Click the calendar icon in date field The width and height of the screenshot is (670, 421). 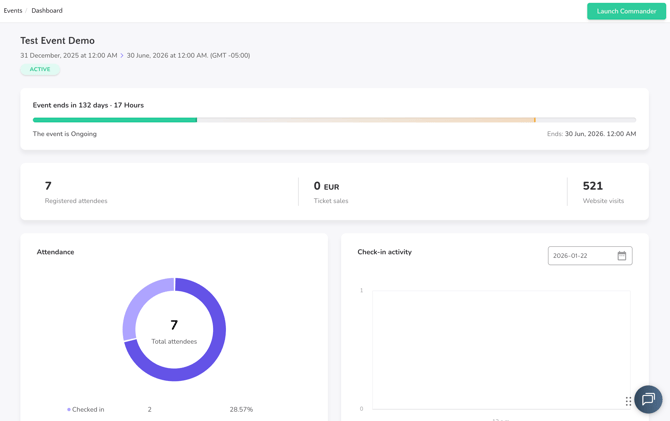pyautogui.click(x=621, y=256)
